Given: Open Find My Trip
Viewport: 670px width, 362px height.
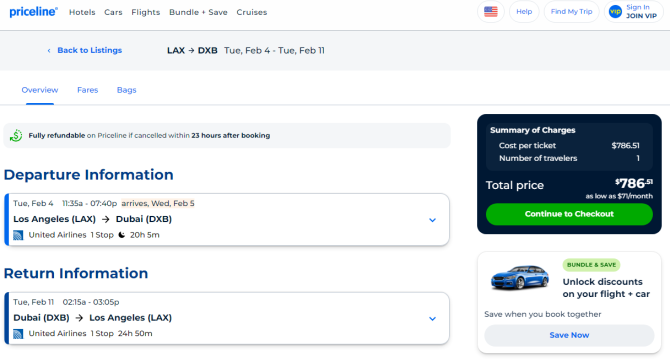Looking at the screenshot, I should (x=571, y=12).
